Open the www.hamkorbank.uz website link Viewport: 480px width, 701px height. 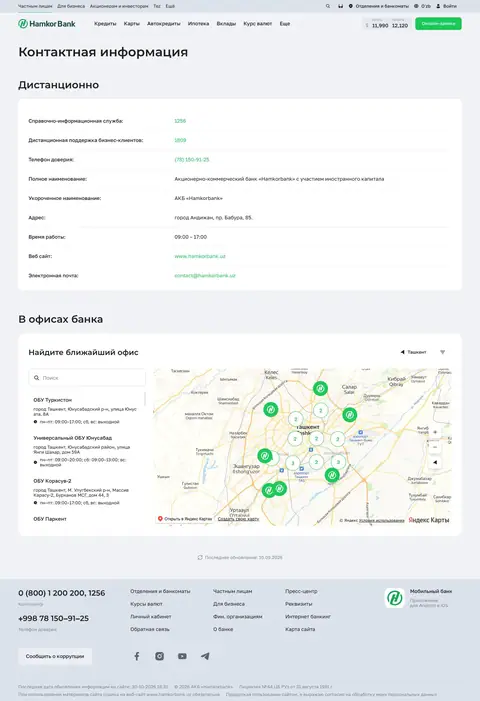coord(200,256)
